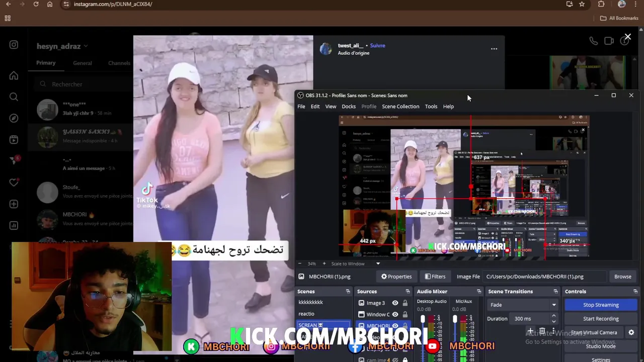Start a video call with camera icon
The width and height of the screenshot is (644, 362).
click(x=609, y=41)
